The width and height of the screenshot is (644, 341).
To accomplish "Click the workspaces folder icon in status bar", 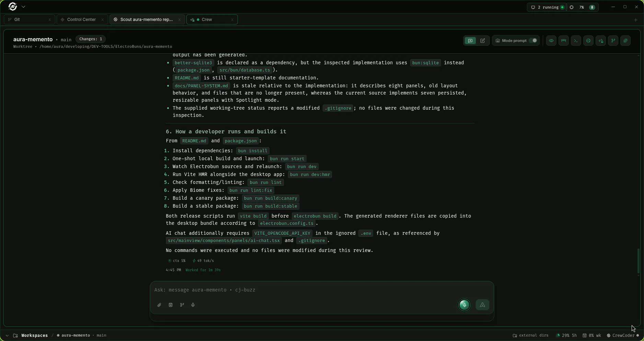I will pyautogui.click(x=15, y=335).
